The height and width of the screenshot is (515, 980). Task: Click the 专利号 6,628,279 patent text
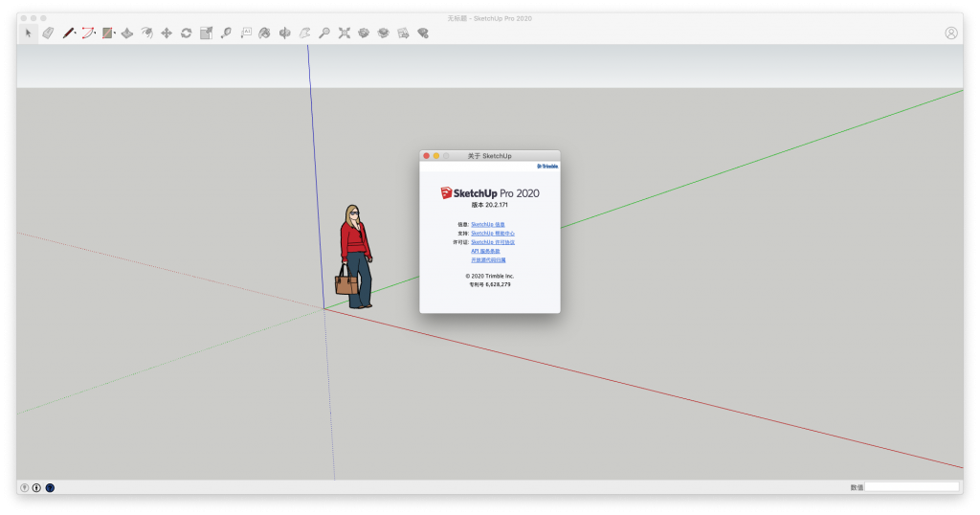pos(489,284)
